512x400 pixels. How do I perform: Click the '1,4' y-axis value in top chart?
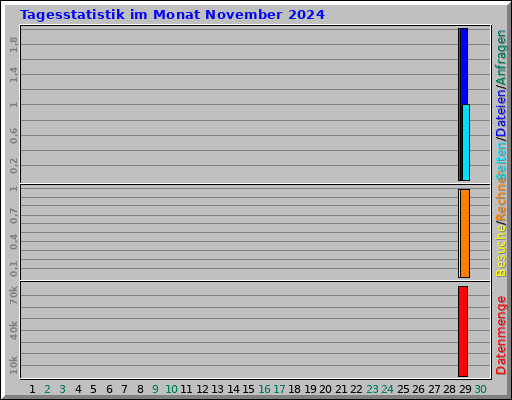13,74
